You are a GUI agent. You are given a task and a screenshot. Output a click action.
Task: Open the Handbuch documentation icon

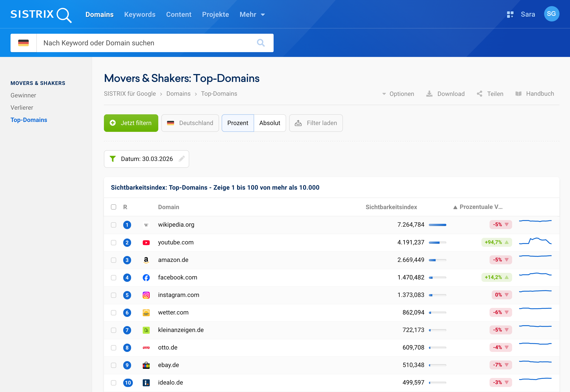pos(519,94)
